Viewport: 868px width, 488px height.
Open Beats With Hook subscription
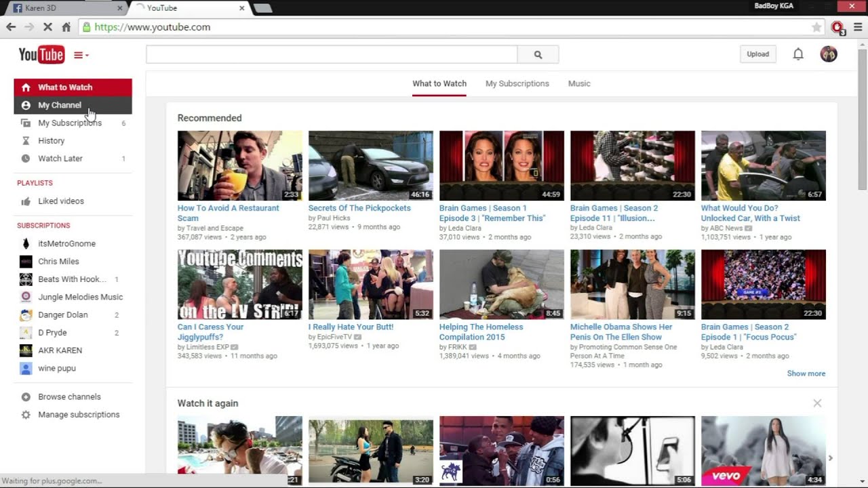click(x=73, y=279)
